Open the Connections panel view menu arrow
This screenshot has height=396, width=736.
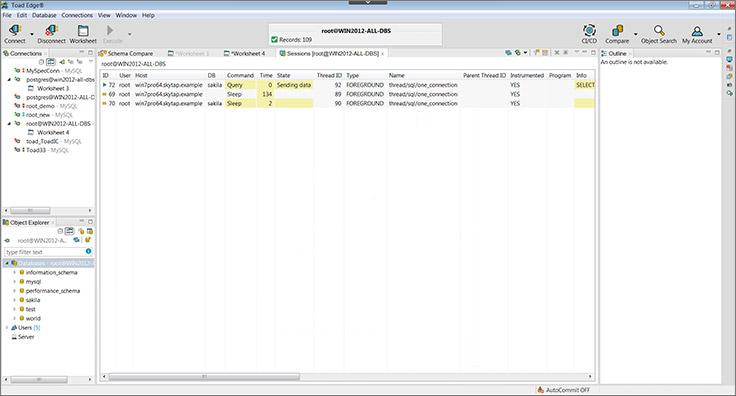coord(91,61)
